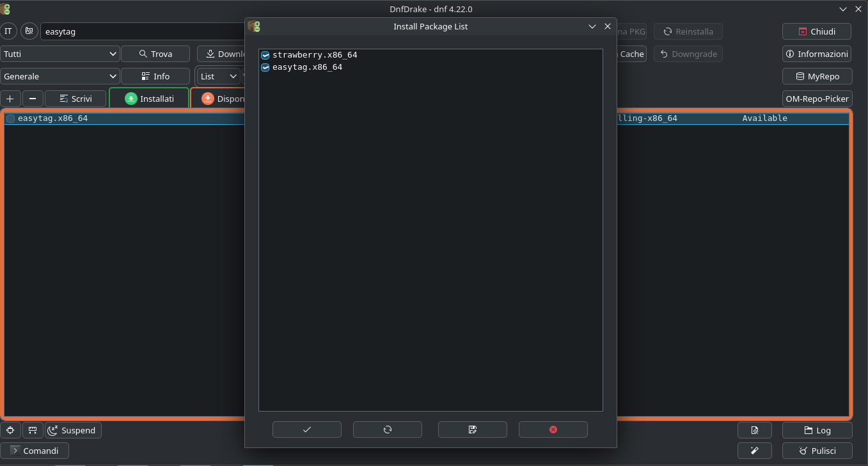Viewport: 868px width, 466px height.
Task: Uncheck easytag.x86_64 in the install list
Action: tap(265, 67)
